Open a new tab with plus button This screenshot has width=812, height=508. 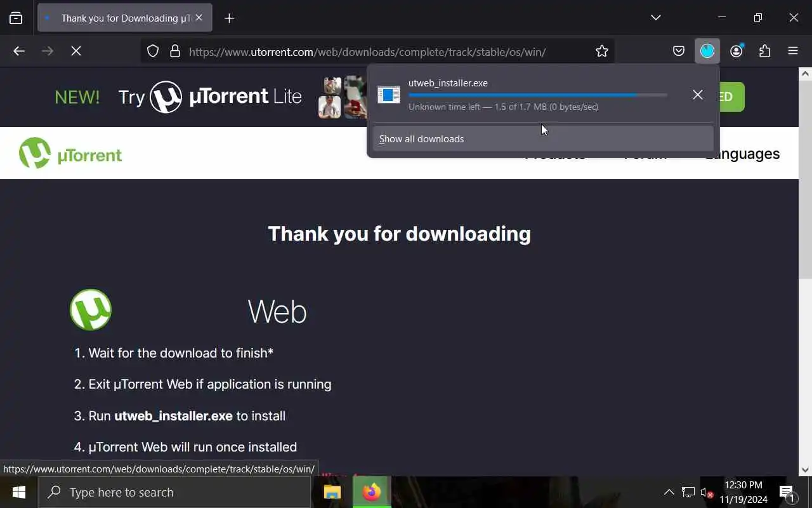point(229,18)
